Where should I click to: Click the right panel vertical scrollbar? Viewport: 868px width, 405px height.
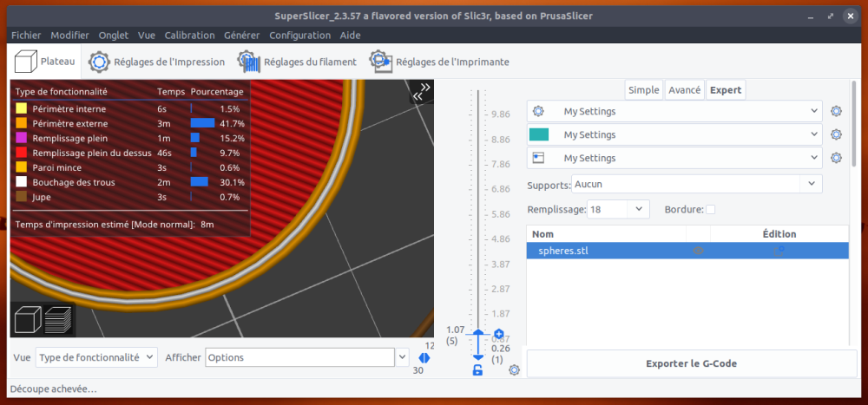click(x=853, y=122)
